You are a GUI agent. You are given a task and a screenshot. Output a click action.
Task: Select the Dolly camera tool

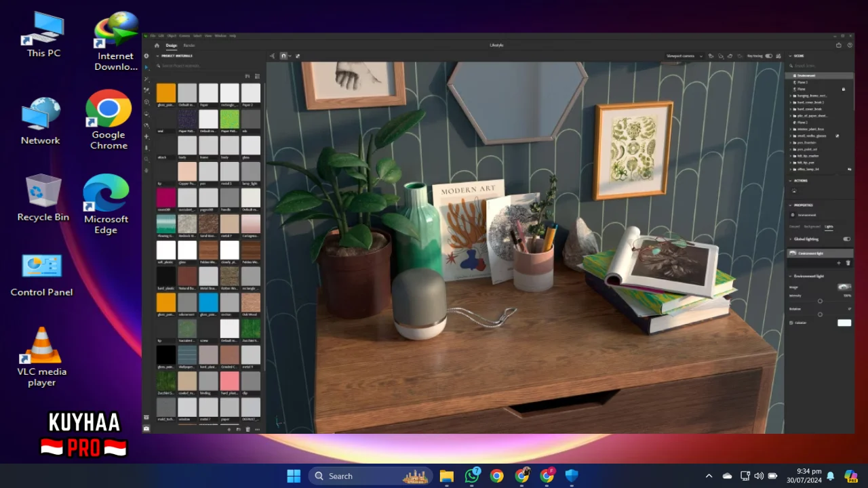146,148
